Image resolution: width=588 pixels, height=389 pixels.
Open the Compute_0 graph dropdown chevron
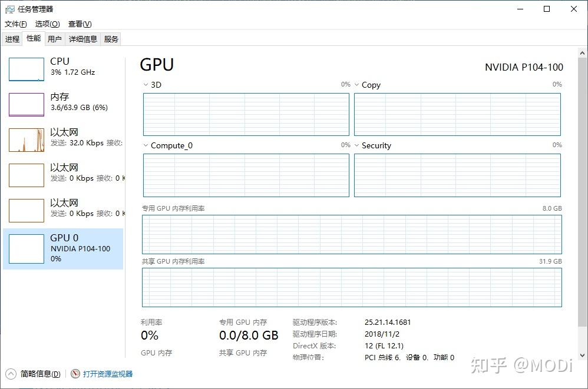tap(146, 145)
